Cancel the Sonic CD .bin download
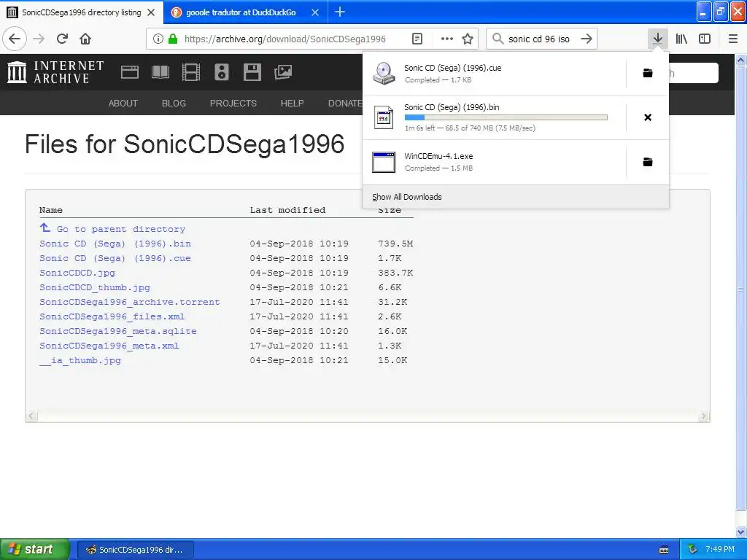 [648, 117]
